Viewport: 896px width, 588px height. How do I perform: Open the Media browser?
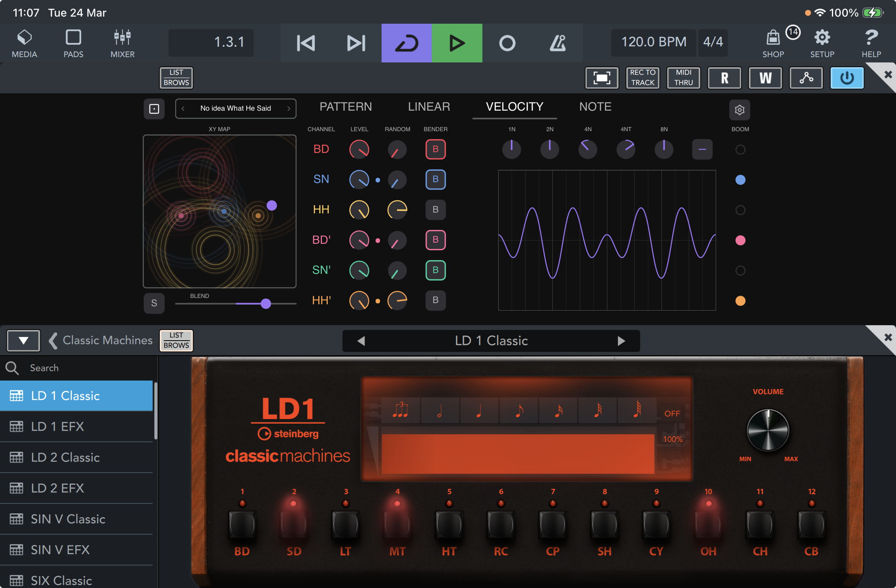[x=24, y=43]
